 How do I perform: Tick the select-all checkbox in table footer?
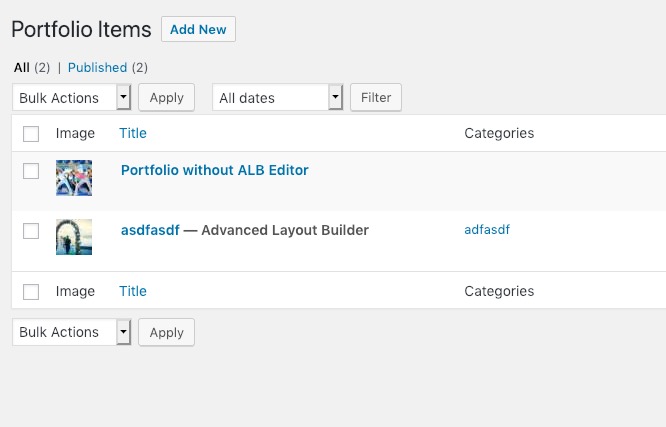(x=31, y=292)
